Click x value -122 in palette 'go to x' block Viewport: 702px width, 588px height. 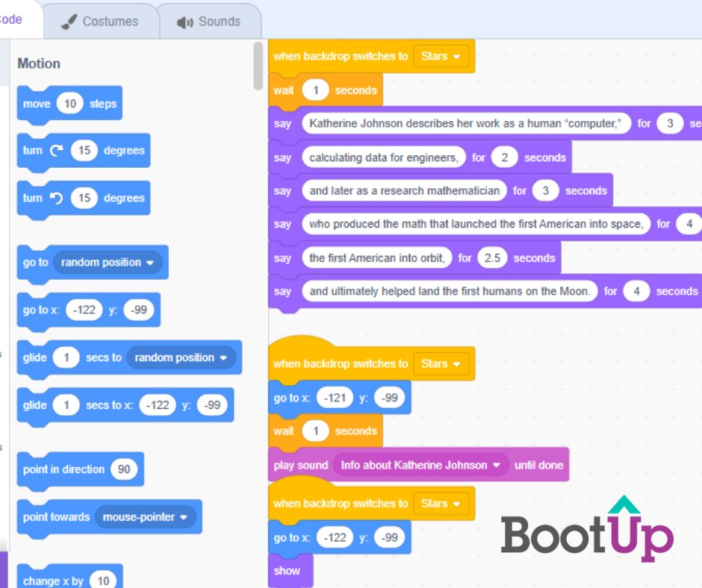pos(84,310)
